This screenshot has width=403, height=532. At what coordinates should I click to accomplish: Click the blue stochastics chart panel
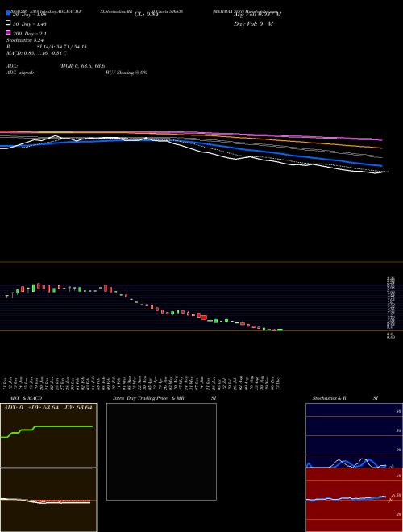point(354,435)
